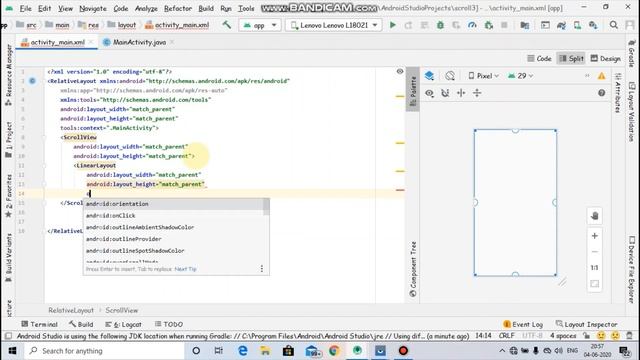
Task: Open Build Variants side panel
Action: pos(9,257)
